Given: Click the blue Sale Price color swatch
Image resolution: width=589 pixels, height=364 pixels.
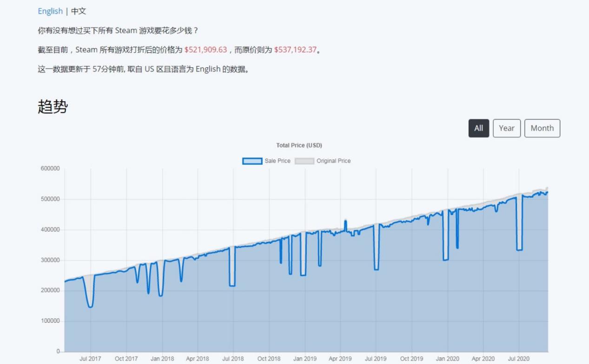Looking at the screenshot, I should point(252,161).
